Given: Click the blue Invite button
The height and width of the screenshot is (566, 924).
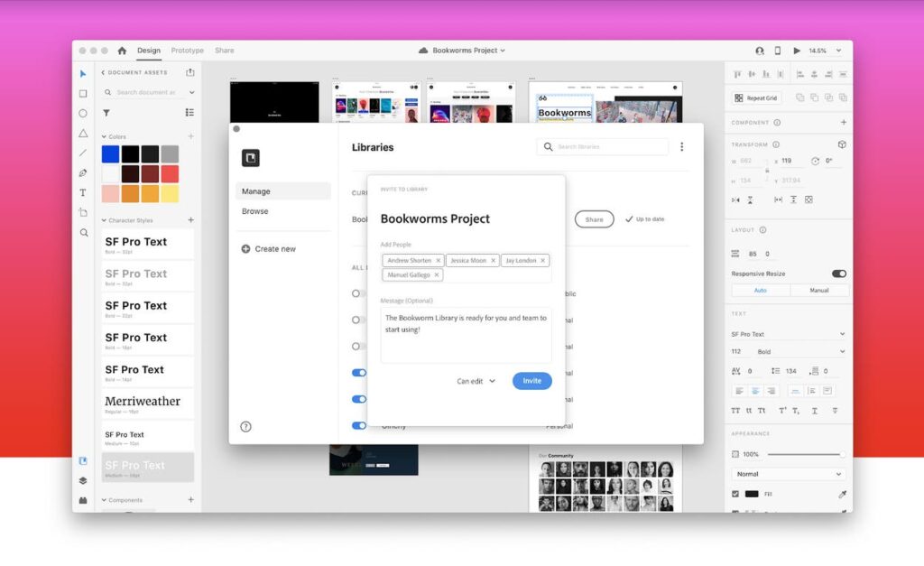Looking at the screenshot, I should 532,381.
